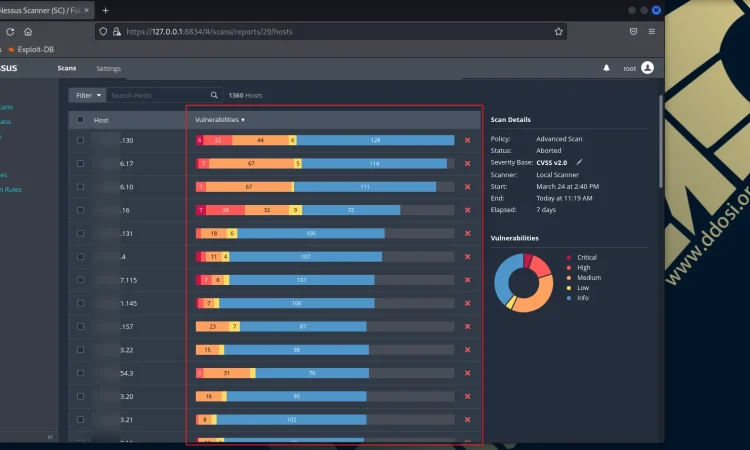This screenshot has width=750, height=450.
Task: Select the checkbox for host 1.145
Action: [80, 303]
